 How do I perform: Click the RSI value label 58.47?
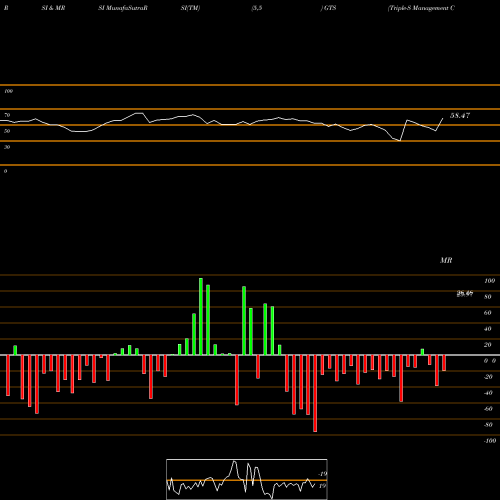[x=460, y=116]
